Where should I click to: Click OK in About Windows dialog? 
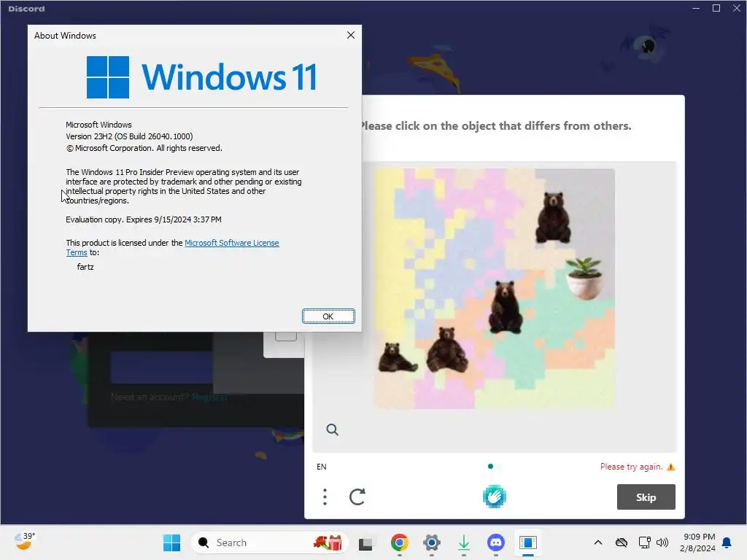pos(328,316)
